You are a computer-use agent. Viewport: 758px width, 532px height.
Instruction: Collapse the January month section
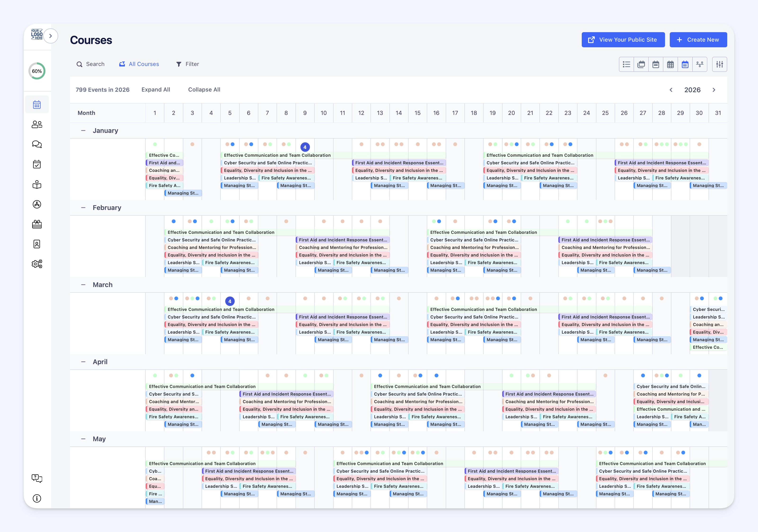click(x=83, y=131)
